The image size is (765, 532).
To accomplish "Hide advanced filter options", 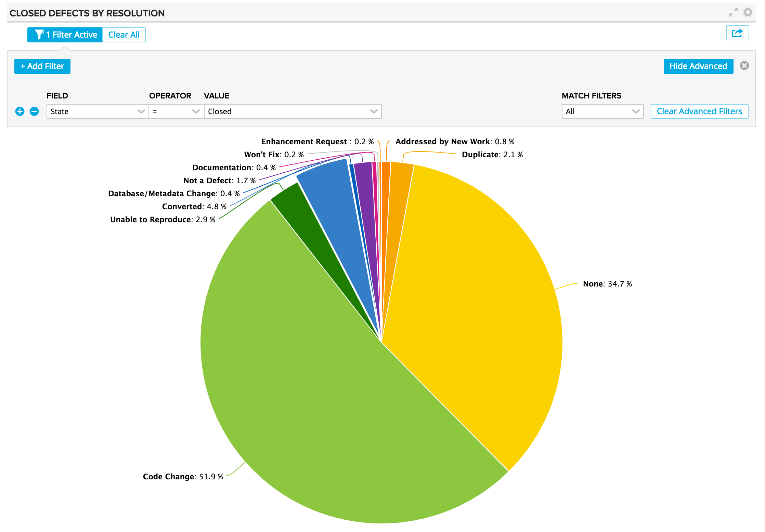I will click(698, 66).
